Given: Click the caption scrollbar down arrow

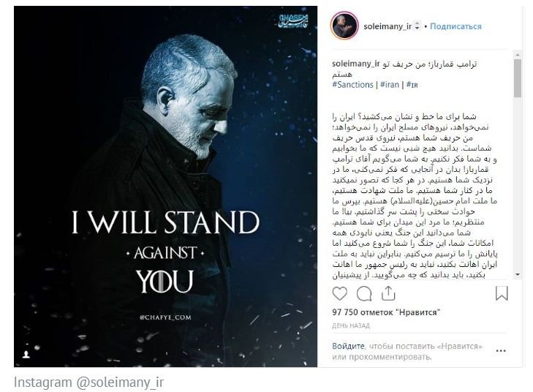Looking at the screenshot, I should pos(518,274).
